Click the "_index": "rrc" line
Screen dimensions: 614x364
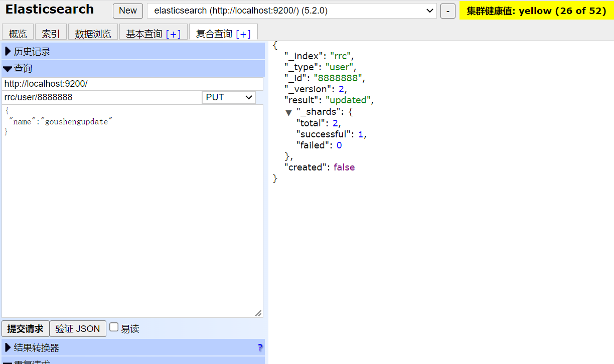coord(319,56)
